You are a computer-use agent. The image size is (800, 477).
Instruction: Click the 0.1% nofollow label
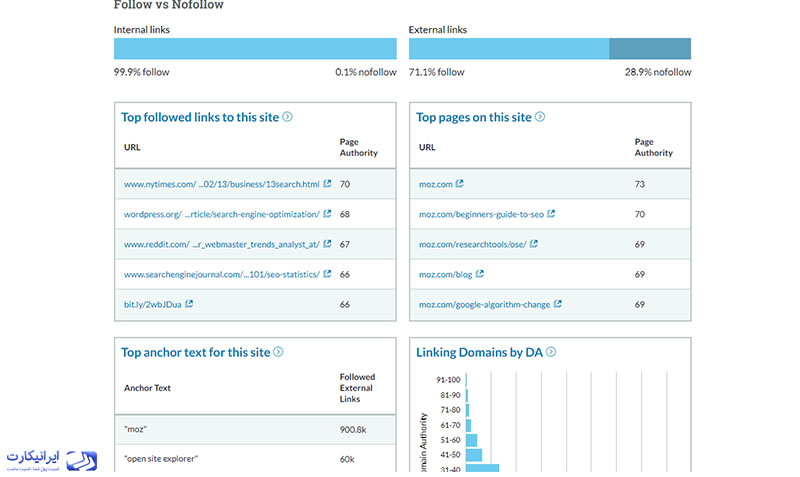(365, 72)
